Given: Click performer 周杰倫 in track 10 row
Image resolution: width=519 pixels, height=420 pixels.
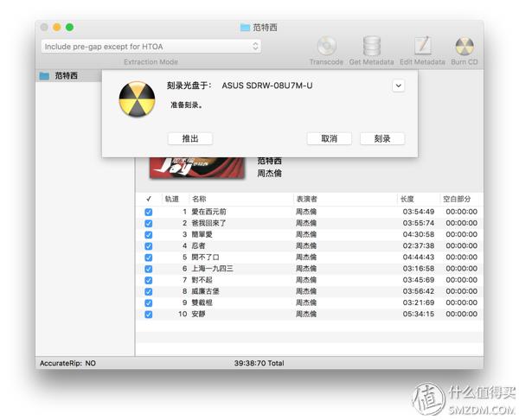Looking at the screenshot, I should 306,314.
